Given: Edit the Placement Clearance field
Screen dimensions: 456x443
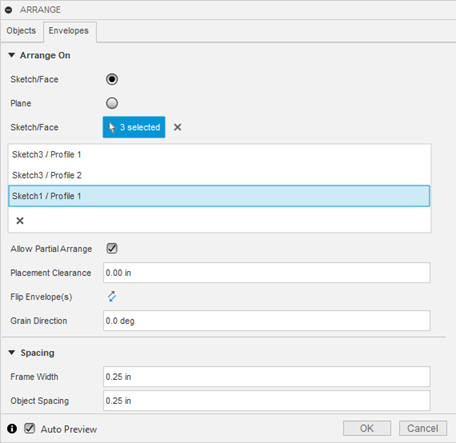Looking at the screenshot, I should coord(267,273).
